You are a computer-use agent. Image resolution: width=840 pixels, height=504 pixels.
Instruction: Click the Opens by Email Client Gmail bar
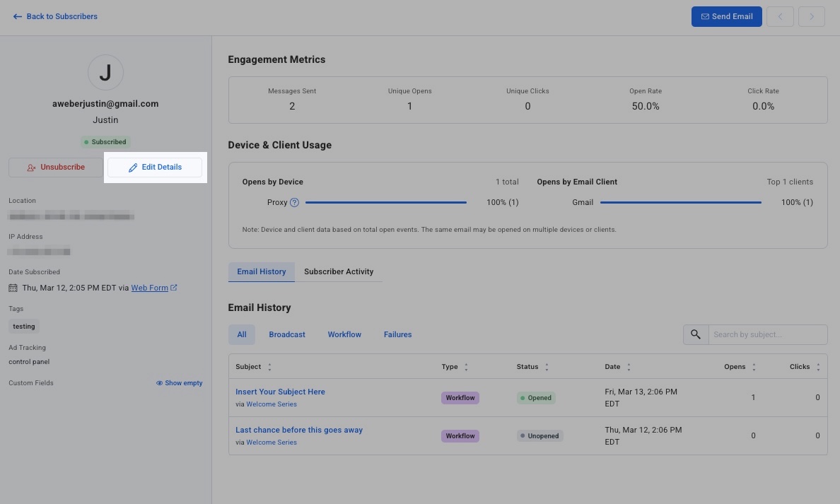coord(680,202)
